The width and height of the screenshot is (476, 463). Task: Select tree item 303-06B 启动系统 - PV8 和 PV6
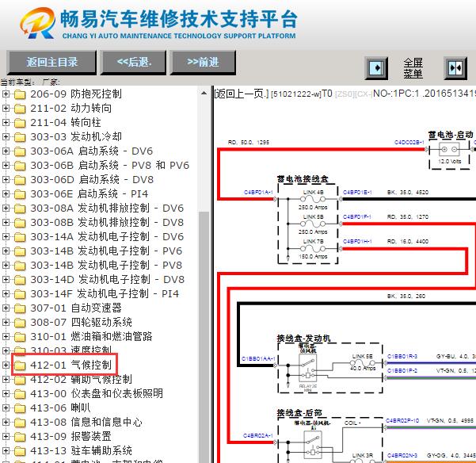(109, 166)
